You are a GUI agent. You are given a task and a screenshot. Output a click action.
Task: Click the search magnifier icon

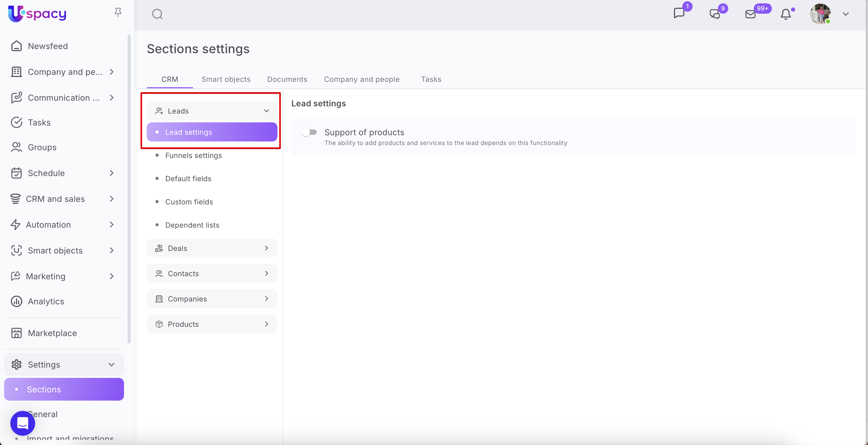(x=157, y=14)
